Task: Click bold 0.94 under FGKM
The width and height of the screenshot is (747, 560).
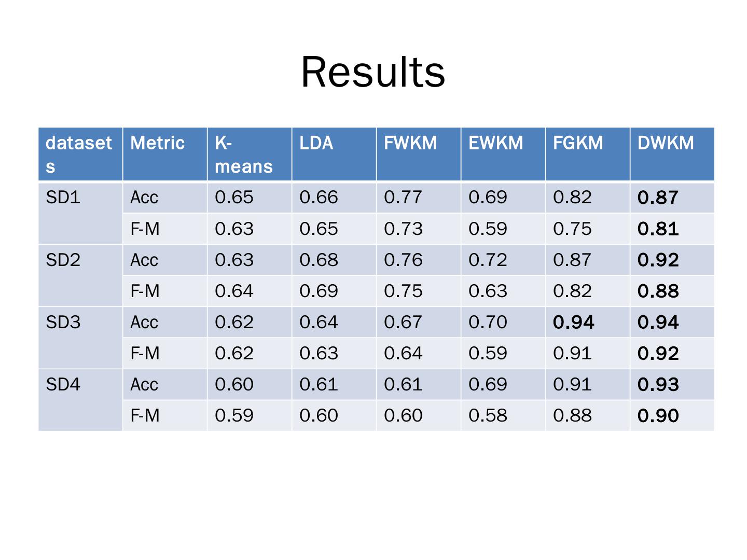Action: [x=573, y=322]
